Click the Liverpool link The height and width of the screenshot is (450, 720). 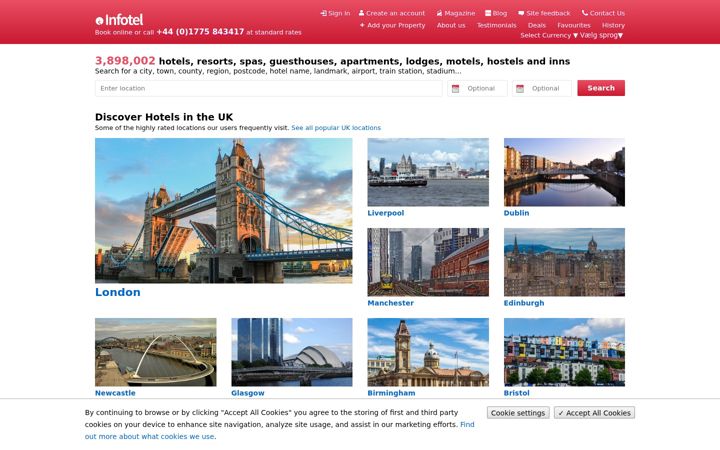[x=386, y=213]
